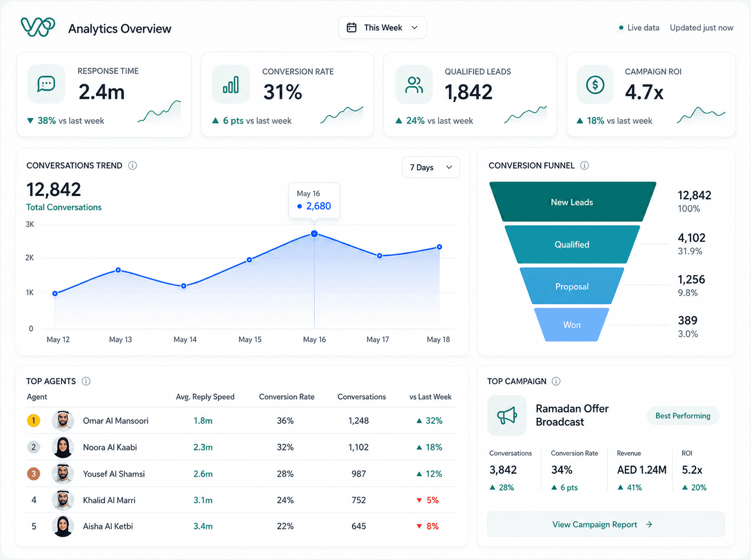Click the 389 Won funnel count
Screen dimensions: 751x560
pos(687,321)
